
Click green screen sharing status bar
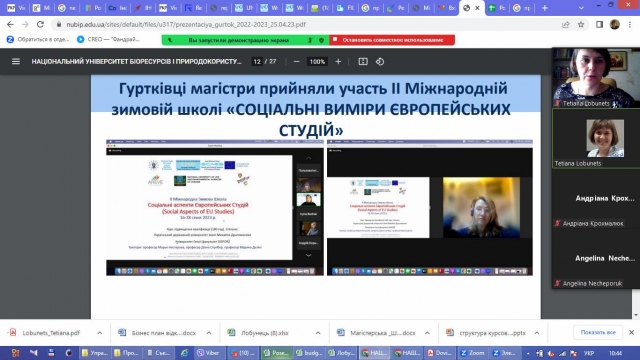(245, 40)
